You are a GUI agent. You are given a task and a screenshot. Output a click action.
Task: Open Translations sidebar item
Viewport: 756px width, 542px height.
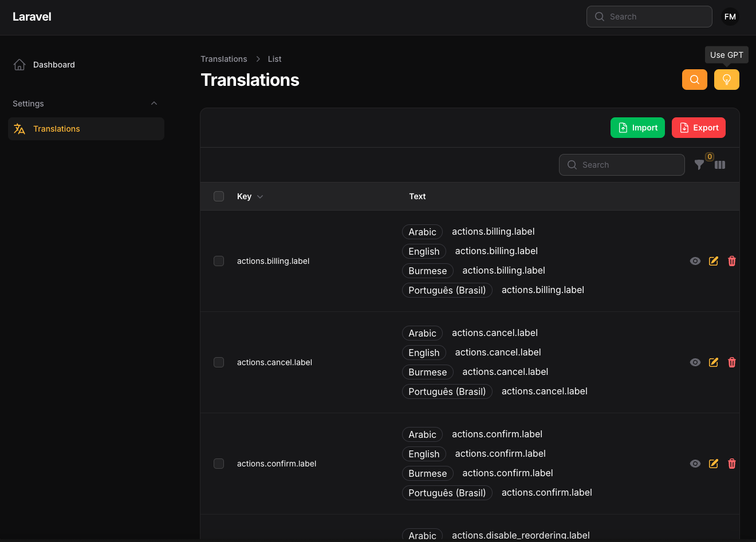(86, 129)
